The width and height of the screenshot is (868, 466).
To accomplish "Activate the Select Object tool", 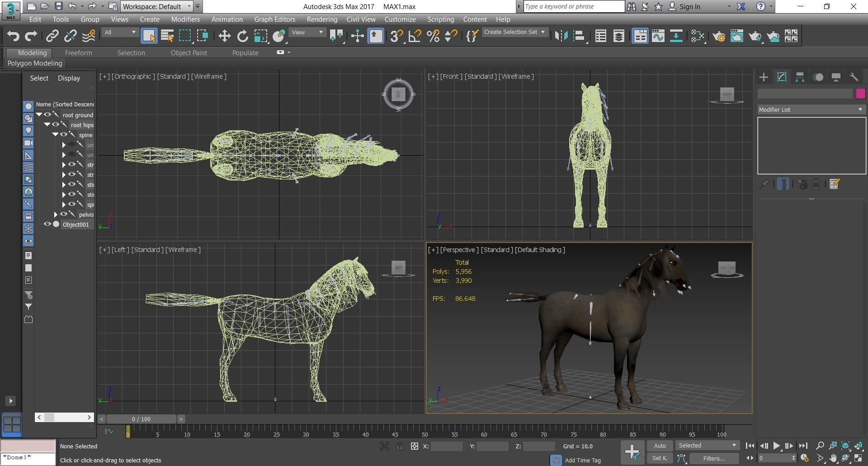I will pos(149,36).
